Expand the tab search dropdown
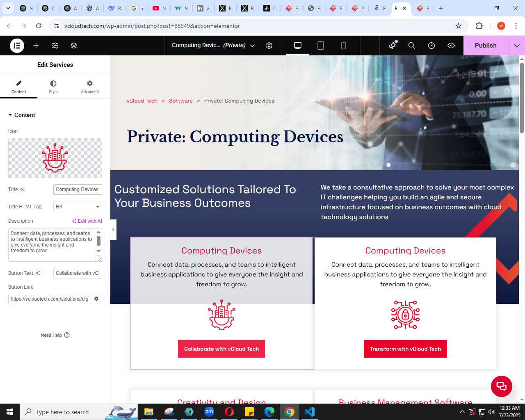Image resolution: width=525 pixels, height=420 pixels. click(8, 8)
